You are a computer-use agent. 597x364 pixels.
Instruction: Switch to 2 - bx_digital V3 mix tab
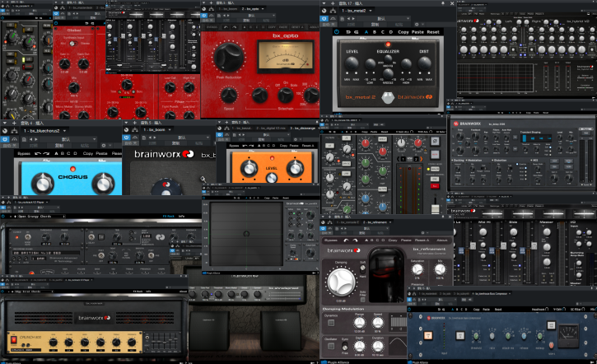click(271, 128)
